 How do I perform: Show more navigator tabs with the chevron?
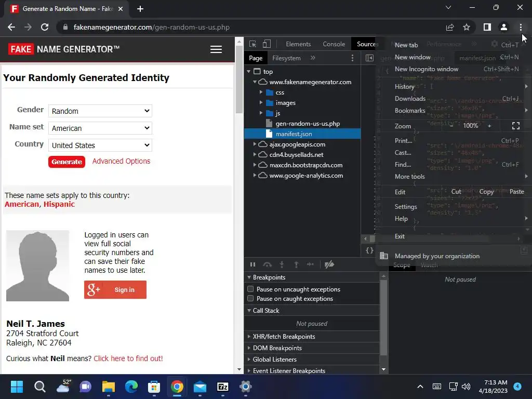pos(313,58)
